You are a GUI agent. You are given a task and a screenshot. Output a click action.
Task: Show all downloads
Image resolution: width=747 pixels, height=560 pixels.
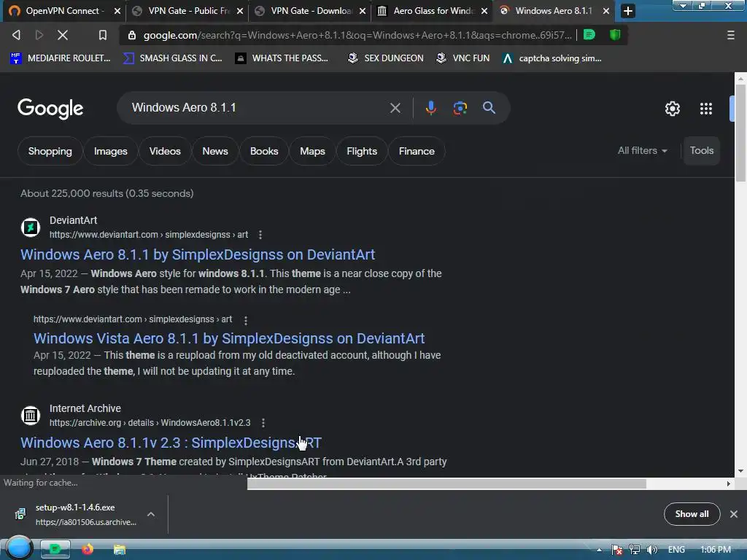tap(692, 514)
